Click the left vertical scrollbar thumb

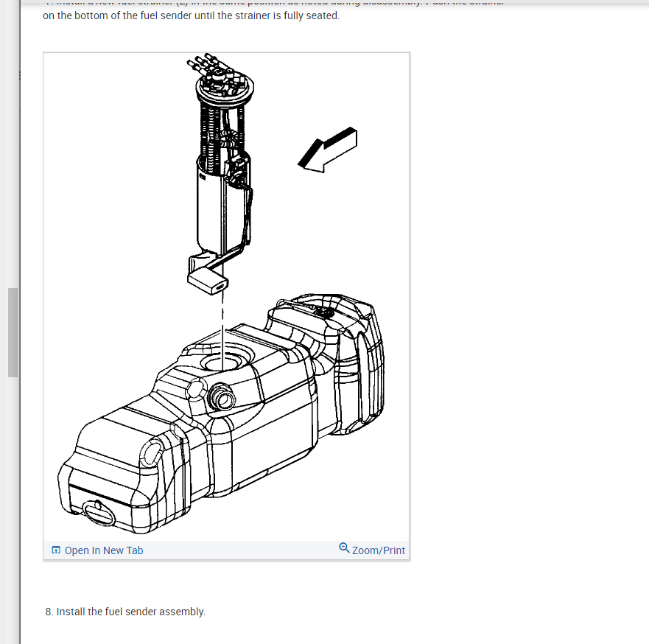point(13,333)
